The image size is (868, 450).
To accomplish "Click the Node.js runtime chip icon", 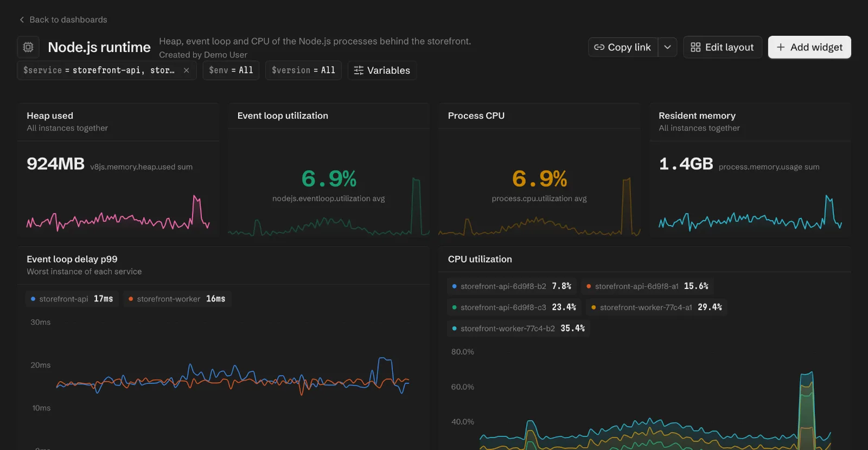I will tap(28, 47).
